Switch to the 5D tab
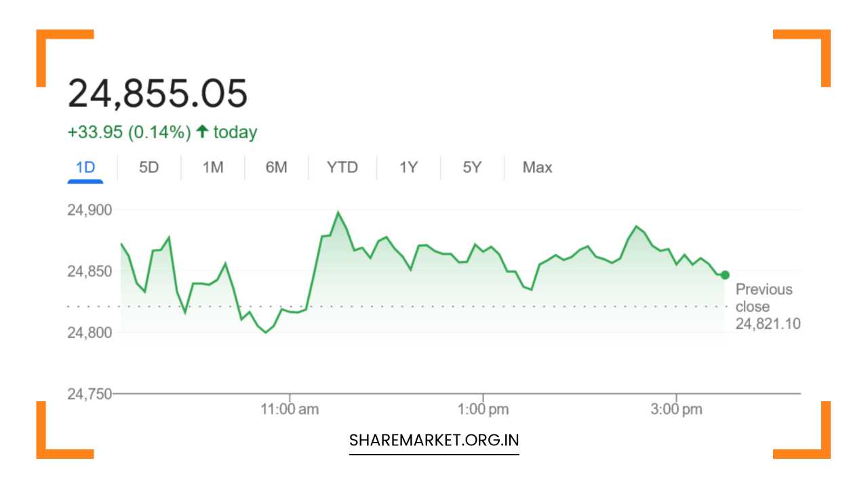This screenshot has height=488, width=868. point(149,167)
